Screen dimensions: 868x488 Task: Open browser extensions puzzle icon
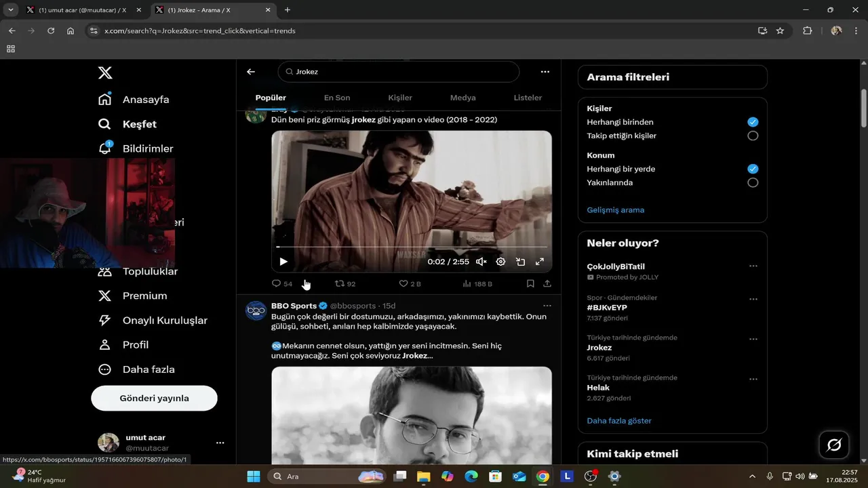(807, 30)
